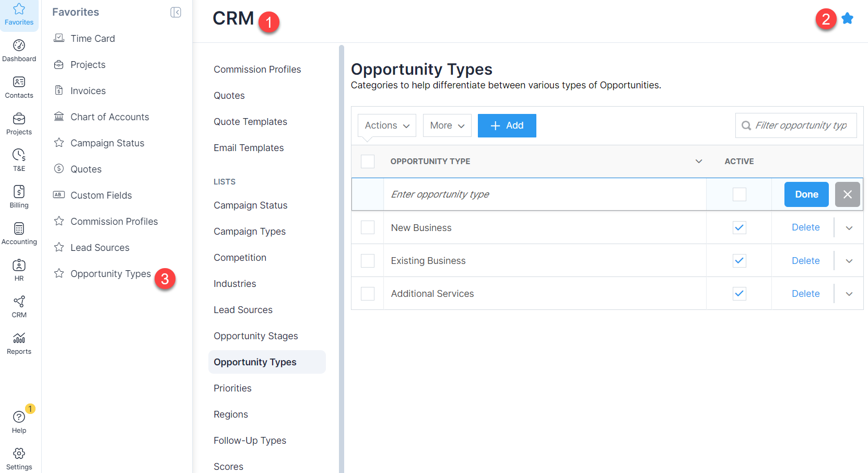Open the Actions dropdown

387,125
